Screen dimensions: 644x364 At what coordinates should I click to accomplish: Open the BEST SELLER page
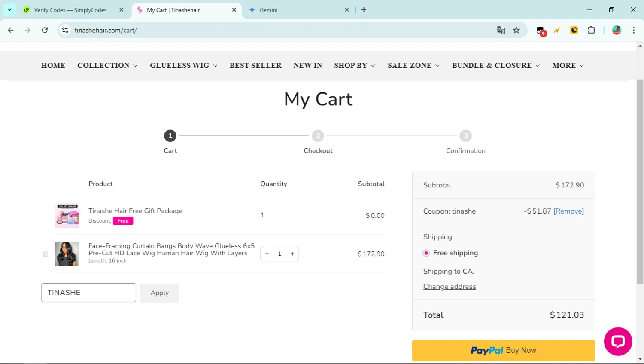click(x=255, y=65)
